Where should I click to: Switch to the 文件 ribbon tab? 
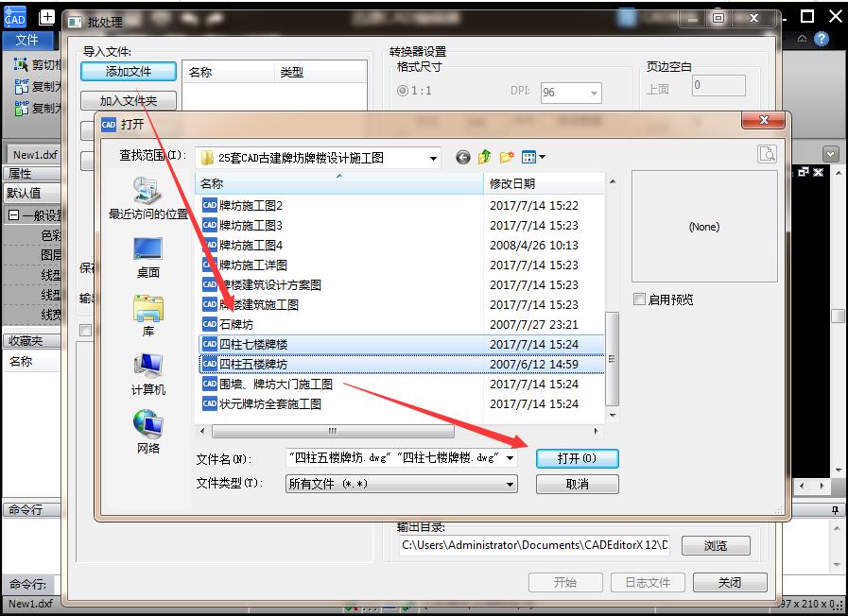click(x=29, y=41)
